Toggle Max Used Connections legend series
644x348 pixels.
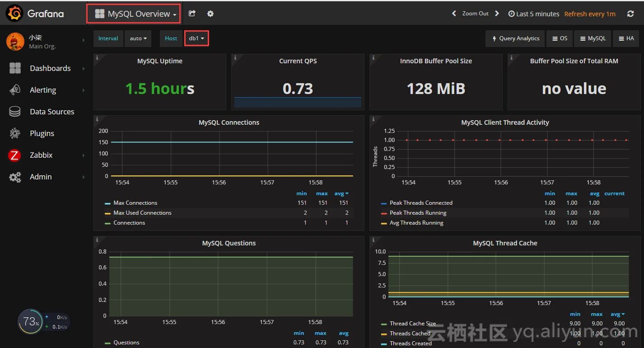pos(142,213)
